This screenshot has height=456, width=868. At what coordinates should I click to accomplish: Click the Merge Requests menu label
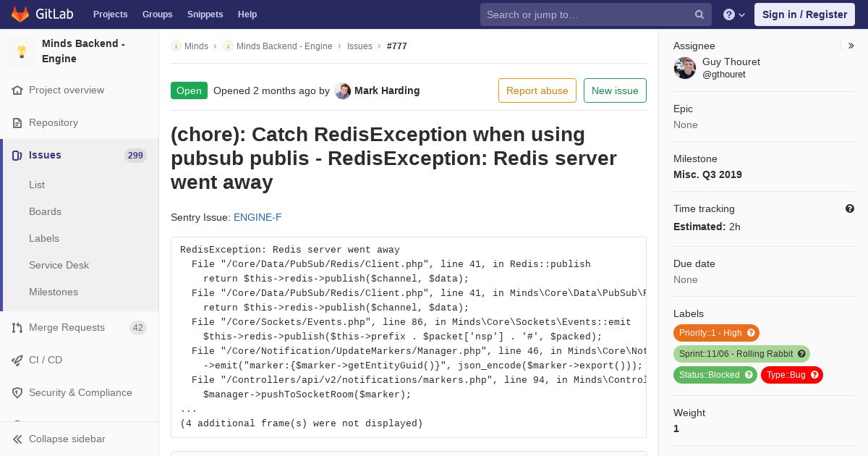tap(67, 328)
